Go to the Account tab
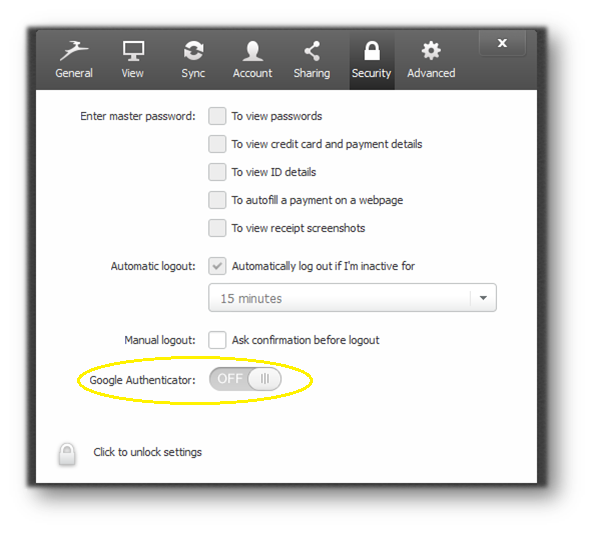595x535 pixels. [252, 60]
